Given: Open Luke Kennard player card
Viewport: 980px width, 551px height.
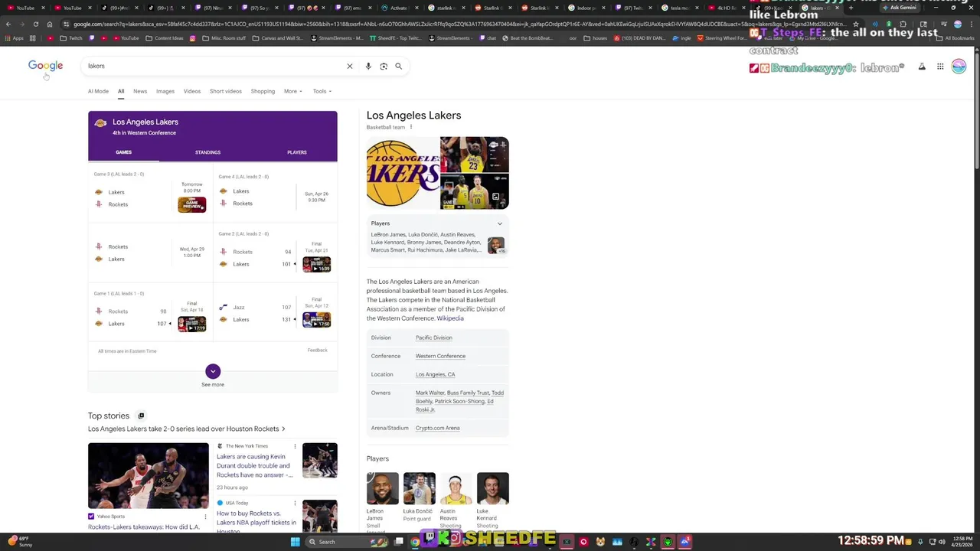Looking at the screenshot, I should point(492,501).
